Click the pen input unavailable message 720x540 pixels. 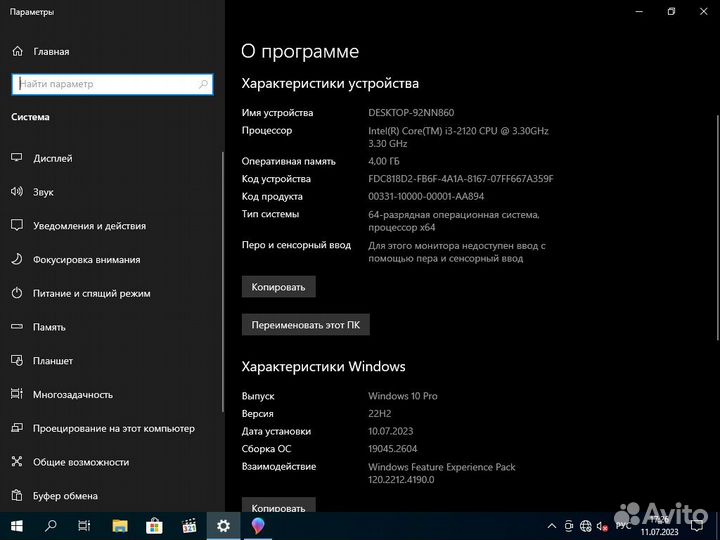click(456, 252)
